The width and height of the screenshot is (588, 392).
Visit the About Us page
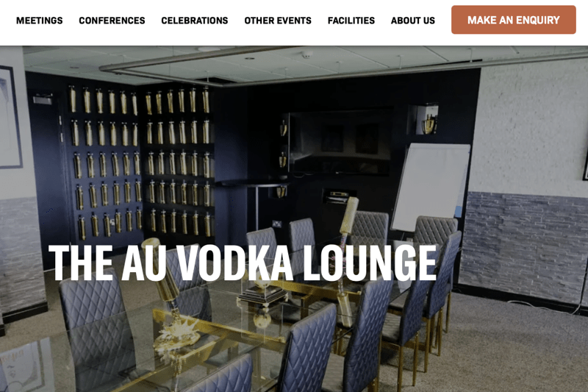pyautogui.click(x=413, y=21)
